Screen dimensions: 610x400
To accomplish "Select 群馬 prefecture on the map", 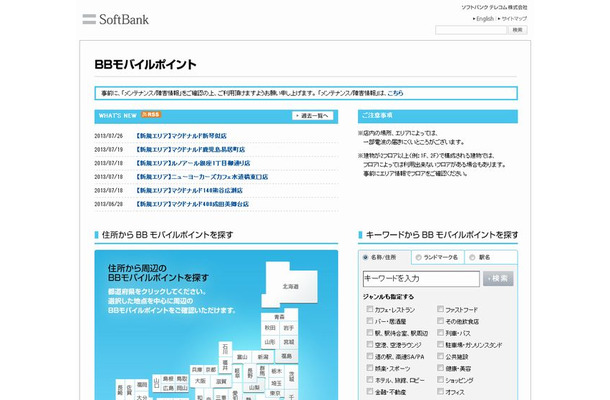I will click(262, 370).
